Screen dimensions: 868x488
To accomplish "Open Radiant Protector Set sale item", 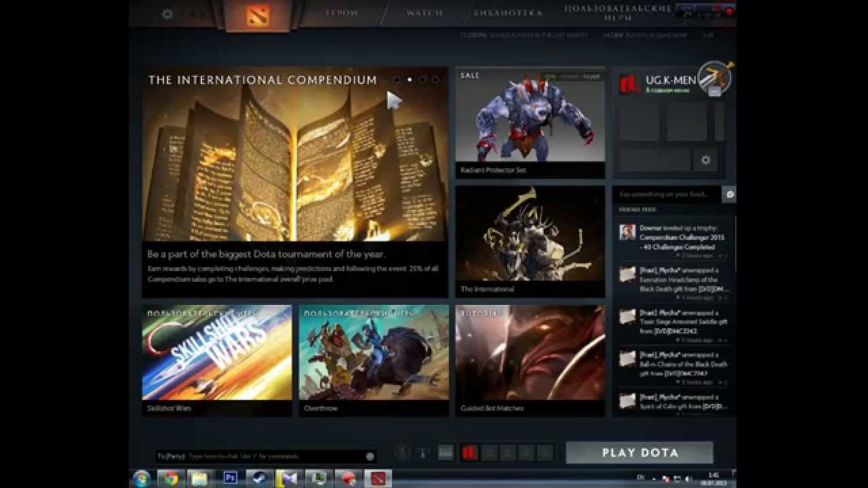I will [530, 123].
